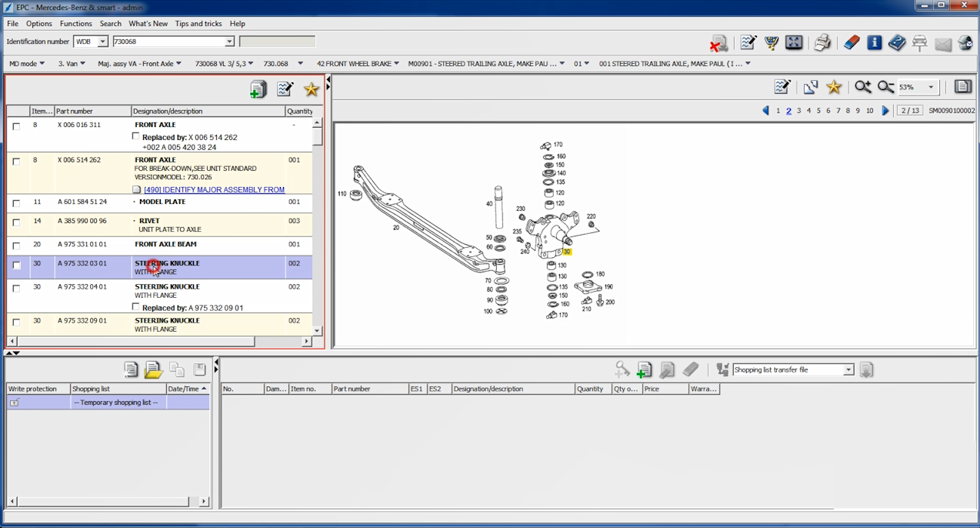
Task: Open Maj. assy VA - Front Axle dropdown
Action: click(140, 64)
